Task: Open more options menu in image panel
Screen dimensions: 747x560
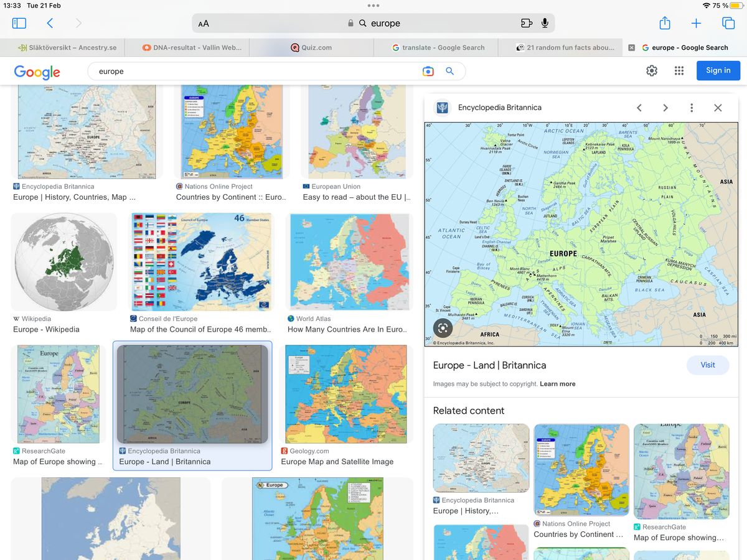Action: [691, 108]
